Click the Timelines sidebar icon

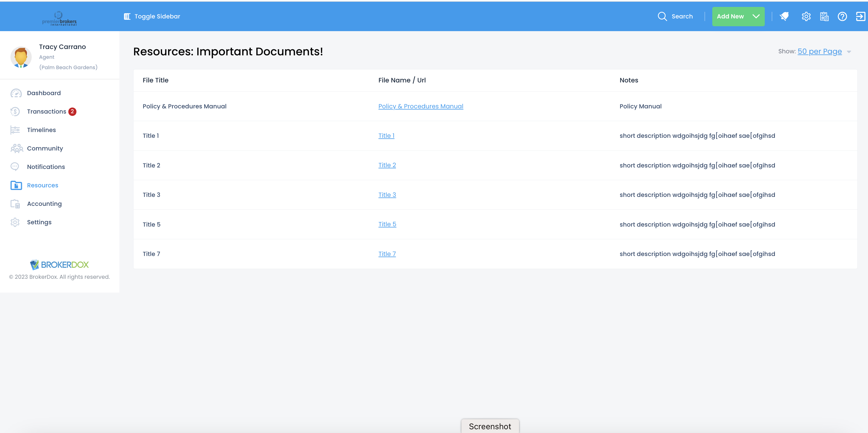tap(15, 130)
